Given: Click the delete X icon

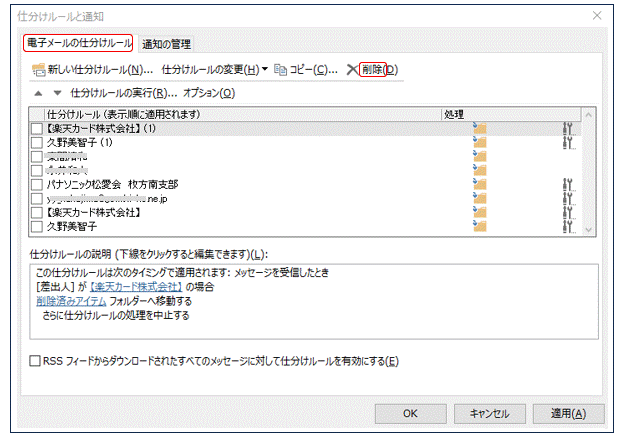Looking at the screenshot, I should tap(351, 70).
